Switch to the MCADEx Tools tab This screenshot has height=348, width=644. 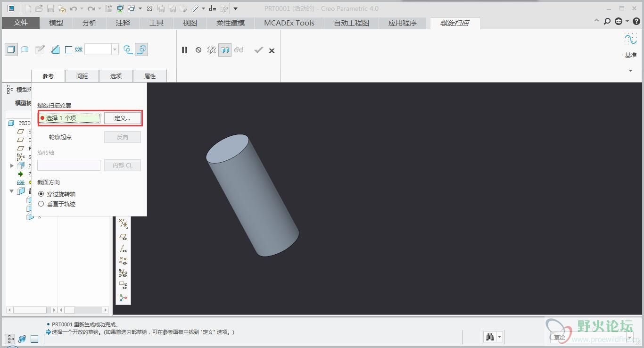click(x=289, y=23)
